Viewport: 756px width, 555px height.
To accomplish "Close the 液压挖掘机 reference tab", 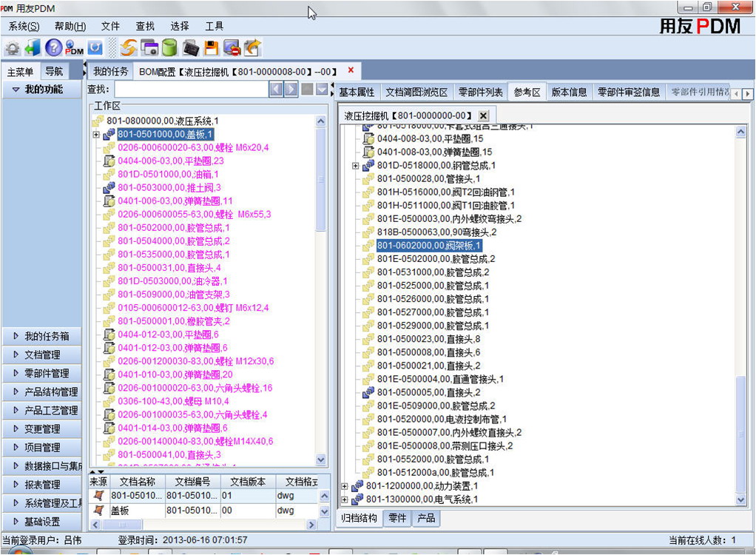I will (483, 115).
